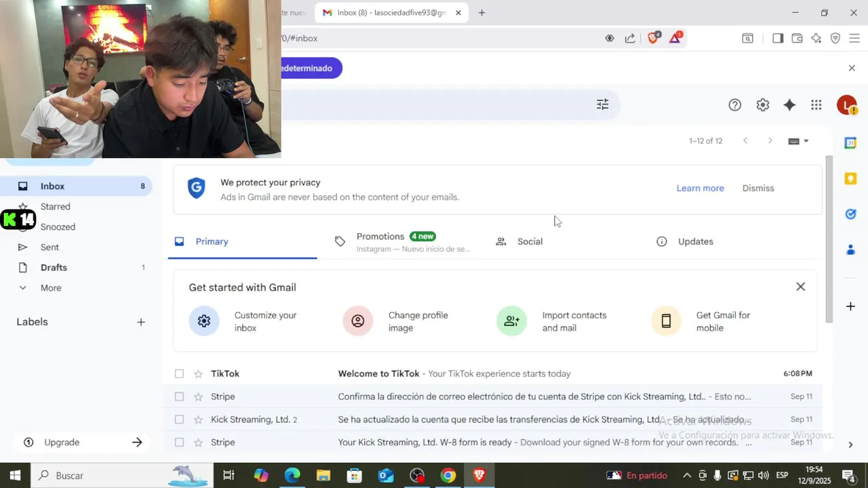Image resolution: width=868 pixels, height=488 pixels.
Task: Open Brave VPN shield icon
Action: [x=835, y=38]
